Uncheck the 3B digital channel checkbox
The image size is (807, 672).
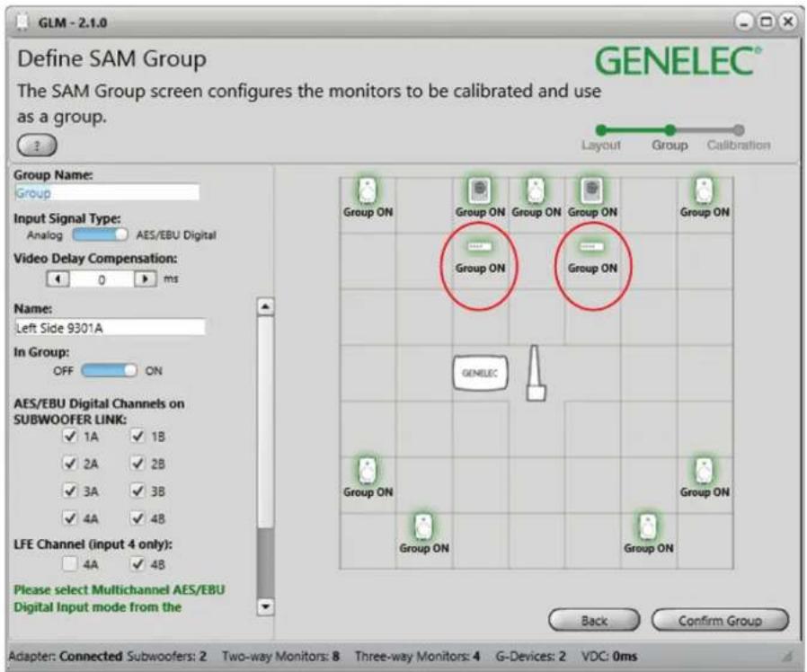[x=137, y=491]
